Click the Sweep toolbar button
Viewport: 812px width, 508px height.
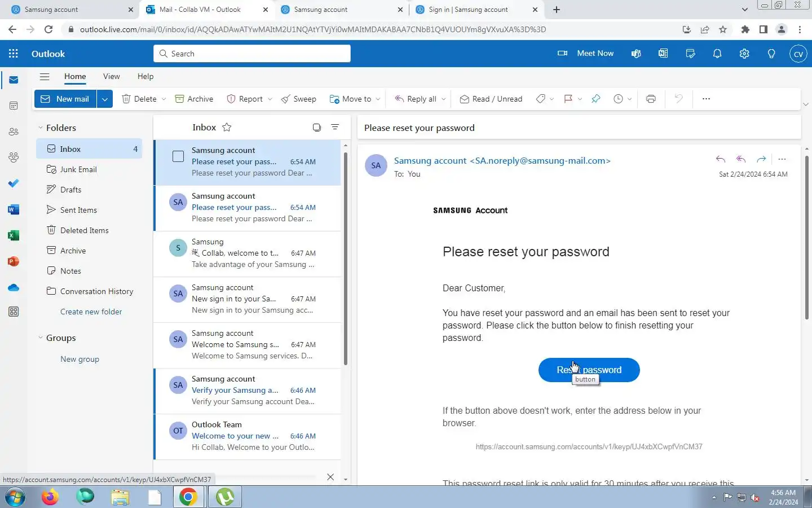point(299,99)
